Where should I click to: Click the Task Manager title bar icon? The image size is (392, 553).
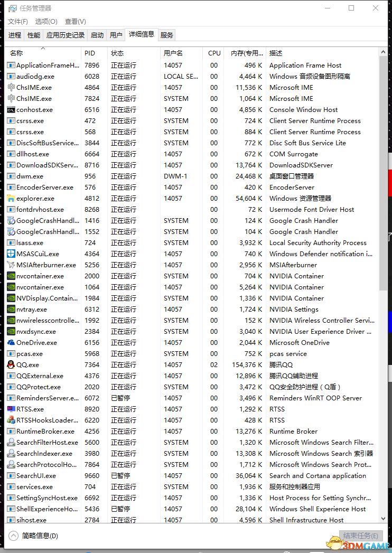point(12,8)
